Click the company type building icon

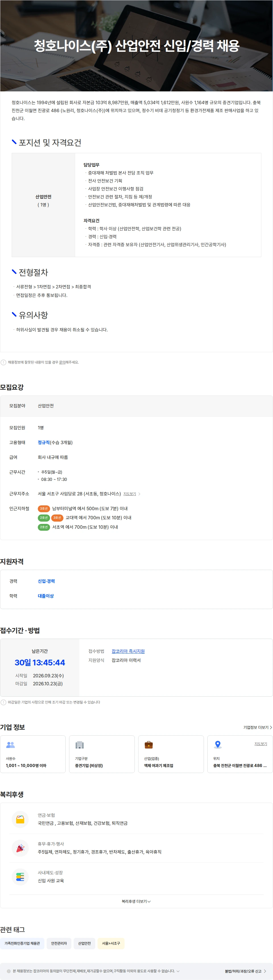coord(79,745)
